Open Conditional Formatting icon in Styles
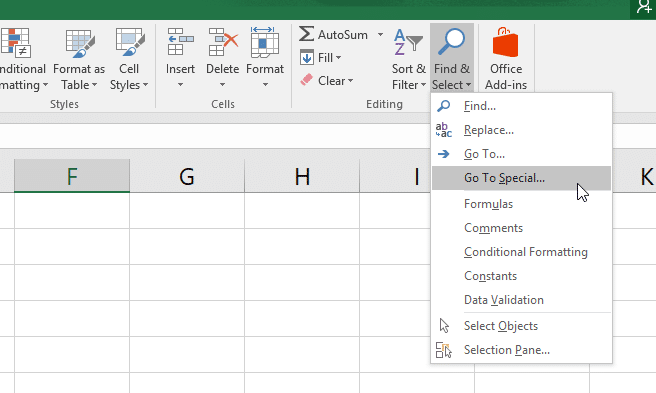The height and width of the screenshot is (393, 656). [15, 43]
